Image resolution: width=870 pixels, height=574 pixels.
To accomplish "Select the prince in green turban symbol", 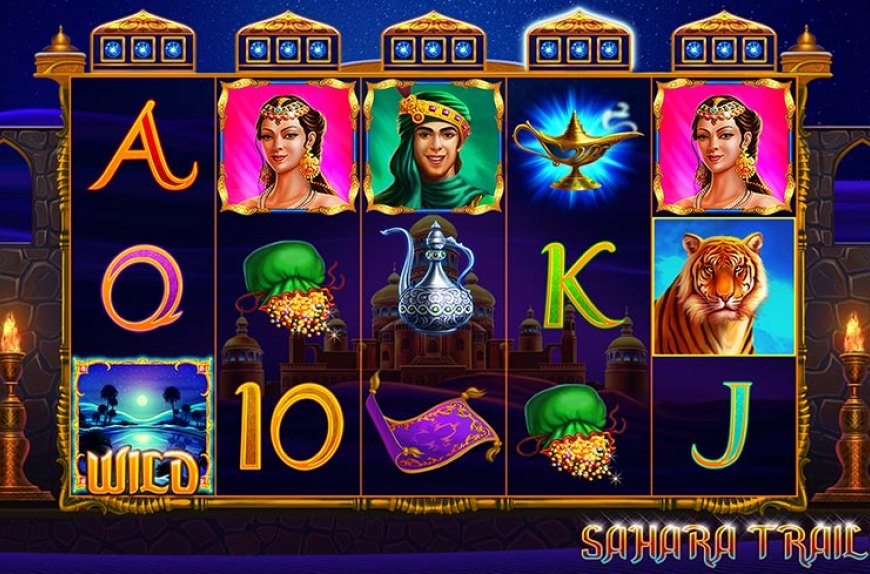I will coord(433,146).
